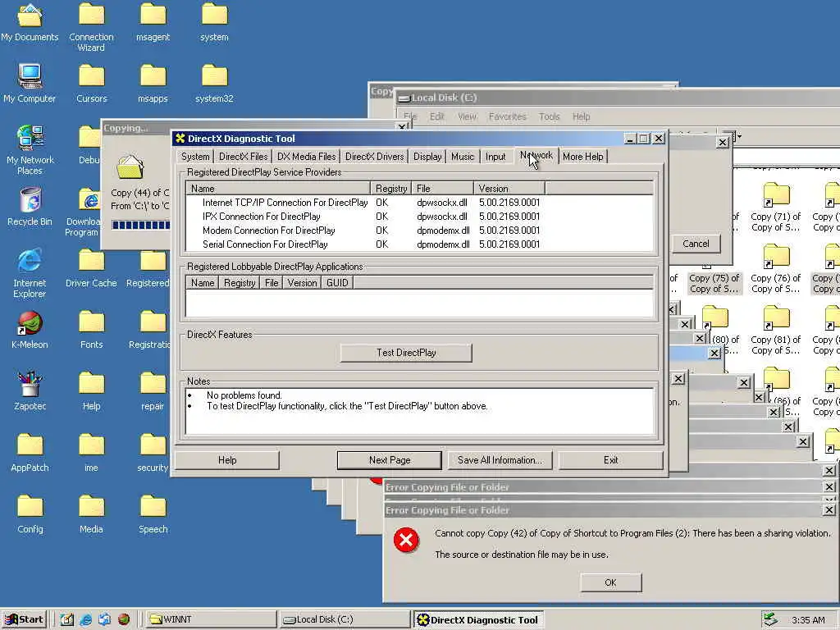Open the system folder on desktop

[x=214, y=22]
